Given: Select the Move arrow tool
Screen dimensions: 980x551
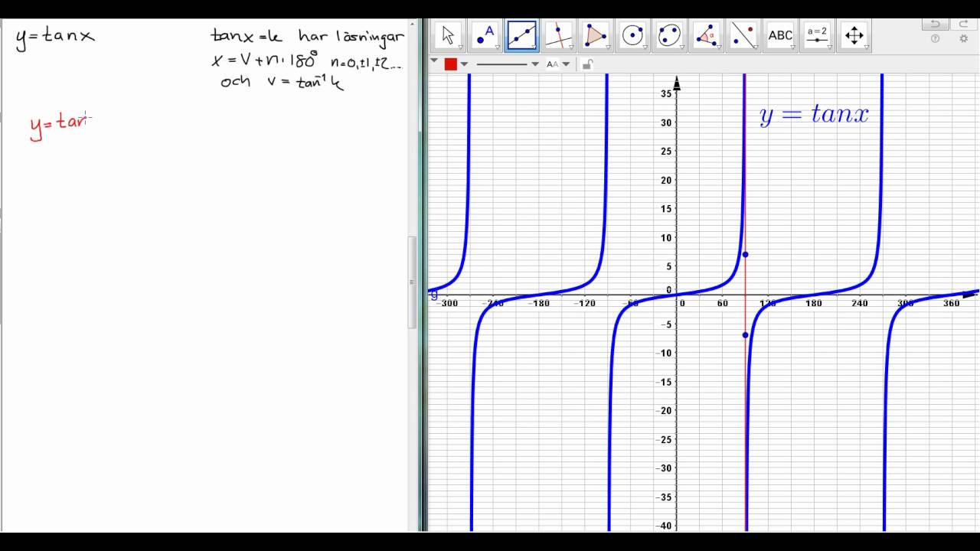Looking at the screenshot, I should coord(449,35).
